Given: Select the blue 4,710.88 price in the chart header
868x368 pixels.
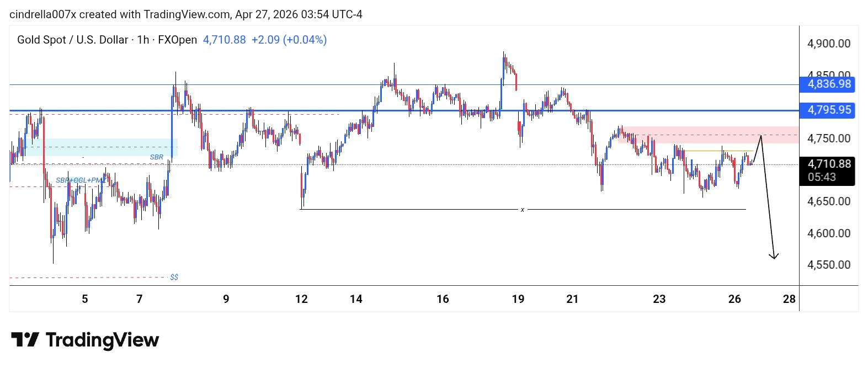Looking at the screenshot, I should pyautogui.click(x=224, y=40).
